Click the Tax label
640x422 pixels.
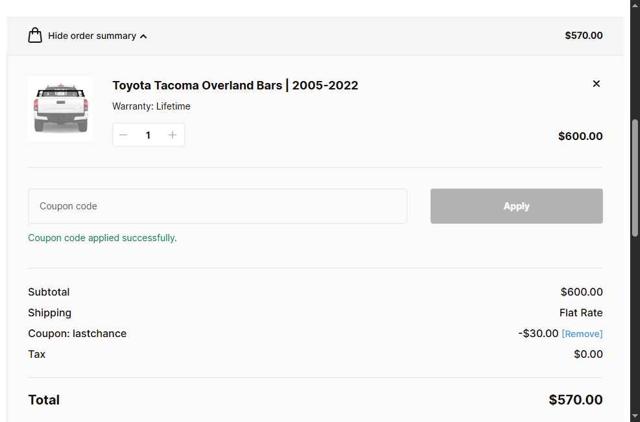[x=36, y=354]
